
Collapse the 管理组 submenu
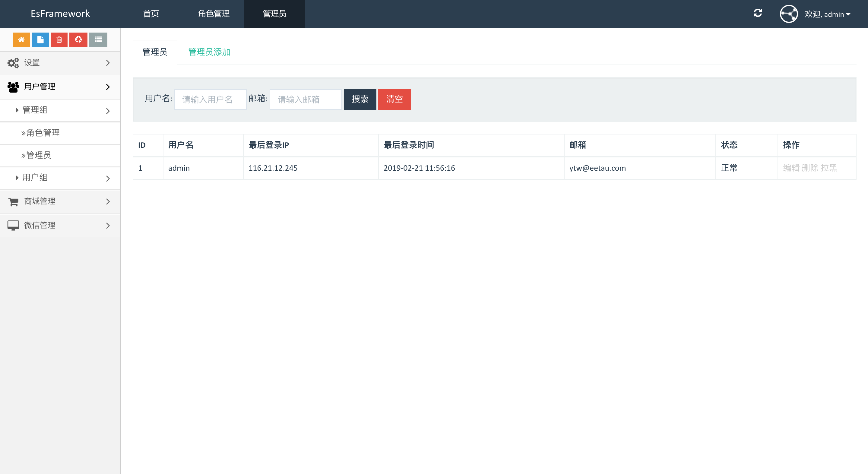click(60, 110)
